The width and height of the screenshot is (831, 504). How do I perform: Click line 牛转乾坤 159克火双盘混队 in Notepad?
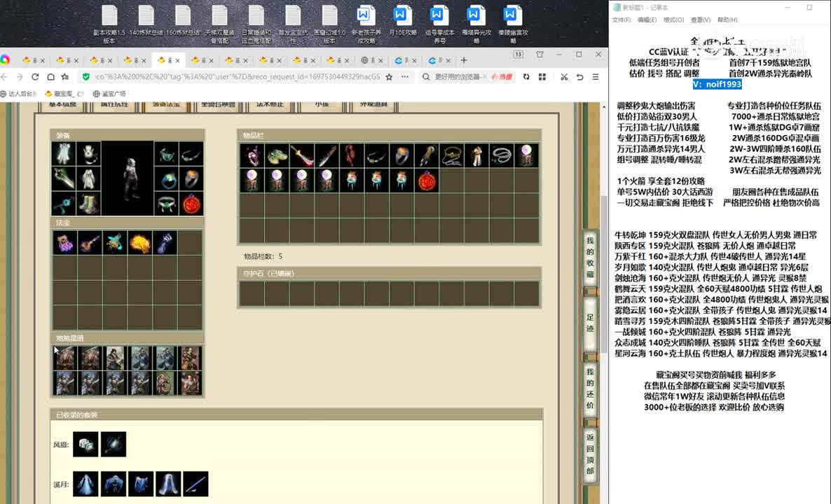715,234
